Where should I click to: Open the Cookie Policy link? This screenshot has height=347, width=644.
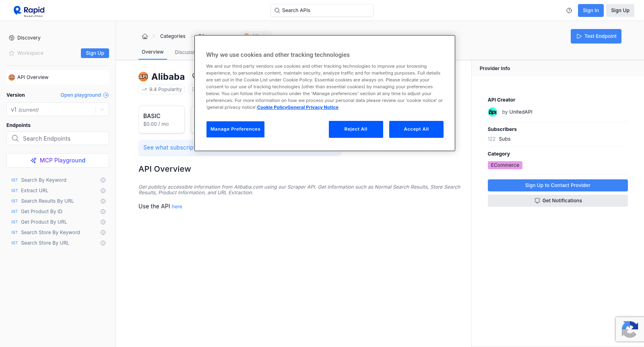point(272,107)
